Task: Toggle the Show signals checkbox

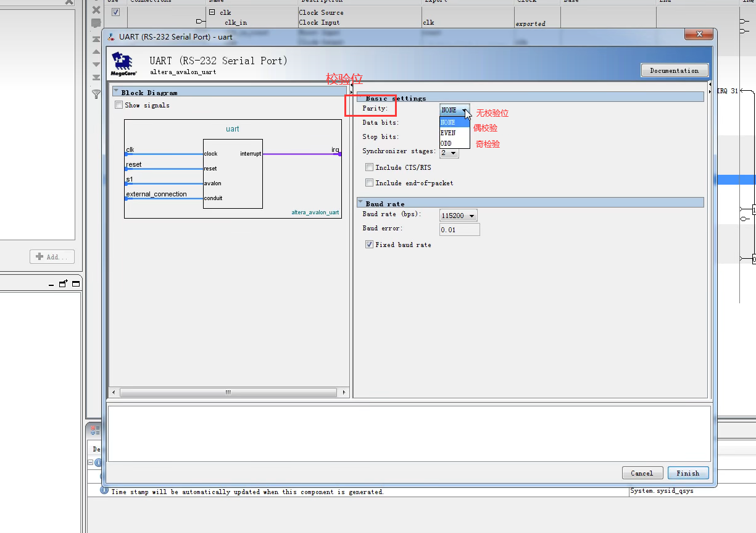Action: click(x=118, y=105)
